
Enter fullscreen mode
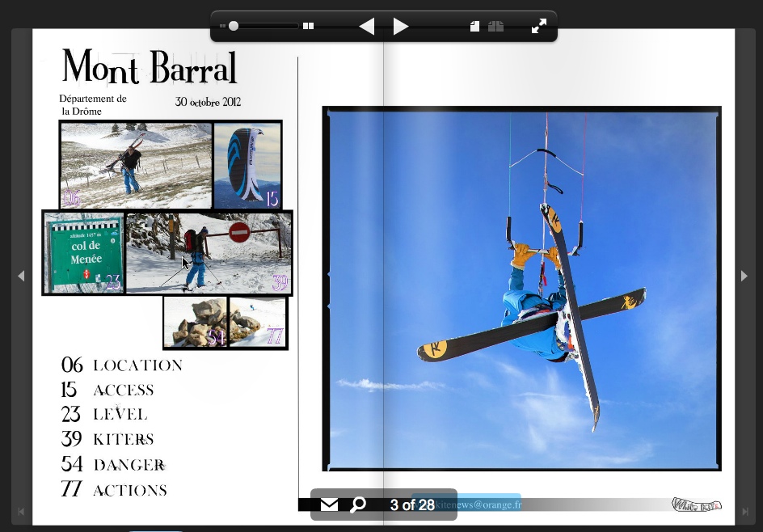pyautogui.click(x=539, y=27)
